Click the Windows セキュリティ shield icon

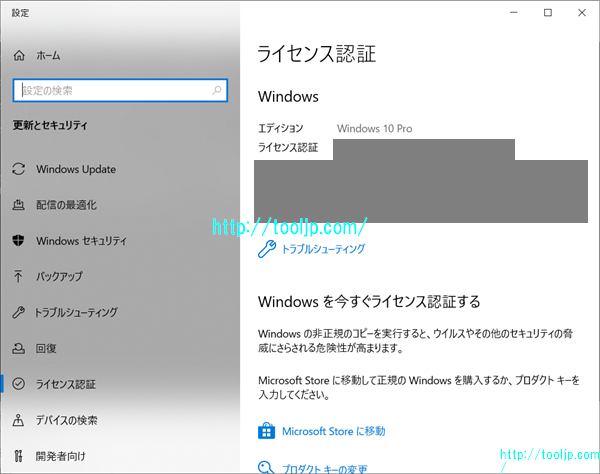coord(18,241)
